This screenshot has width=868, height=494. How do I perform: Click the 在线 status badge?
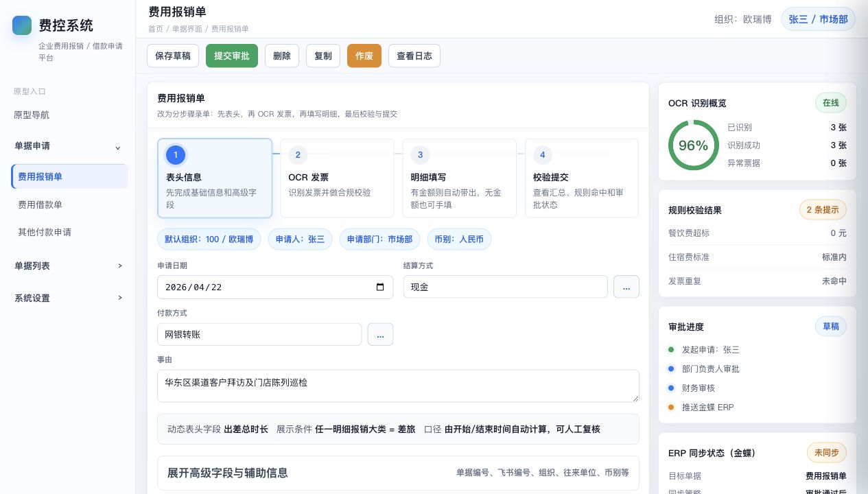[x=830, y=103]
